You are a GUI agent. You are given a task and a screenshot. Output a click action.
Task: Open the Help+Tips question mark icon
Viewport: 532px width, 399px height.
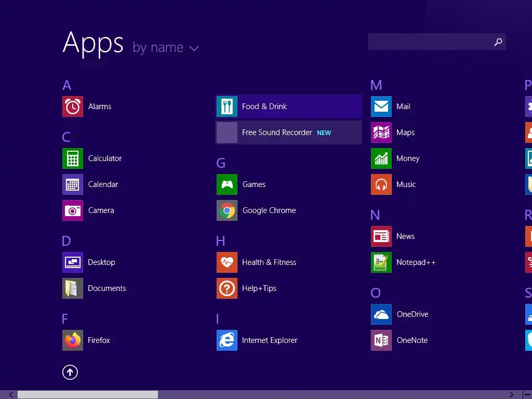pos(227,288)
